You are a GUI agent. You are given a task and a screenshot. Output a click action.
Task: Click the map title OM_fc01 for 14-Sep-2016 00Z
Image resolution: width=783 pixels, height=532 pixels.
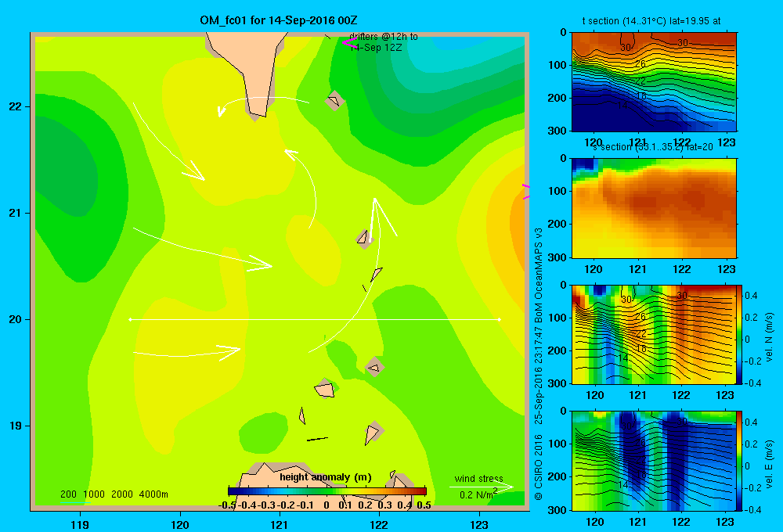click(278, 20)
